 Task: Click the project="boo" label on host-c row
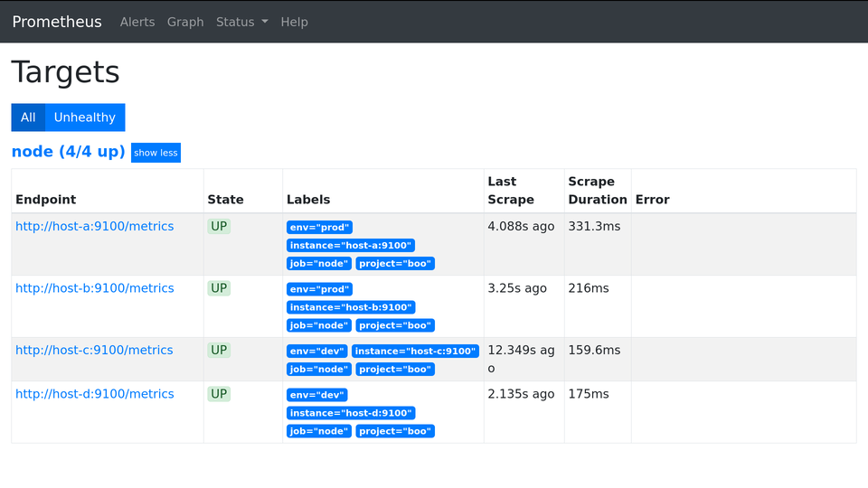[x=395, y=369]
